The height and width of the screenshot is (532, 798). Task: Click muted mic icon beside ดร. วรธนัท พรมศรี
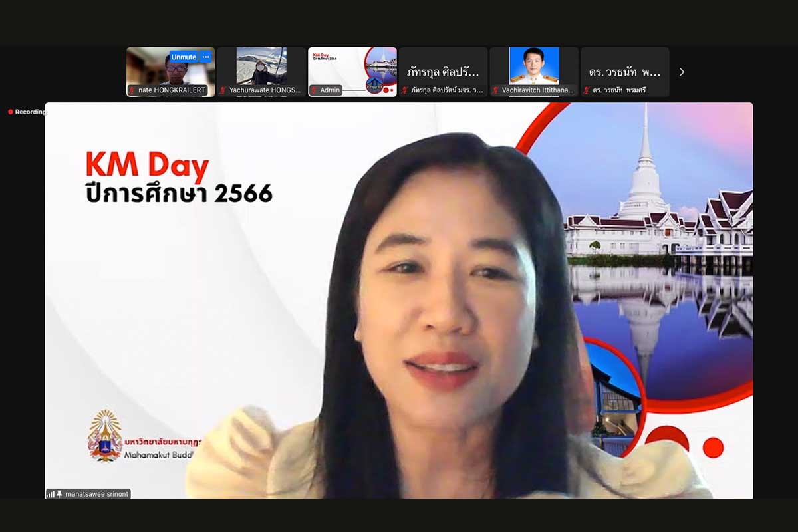[587, 90]
